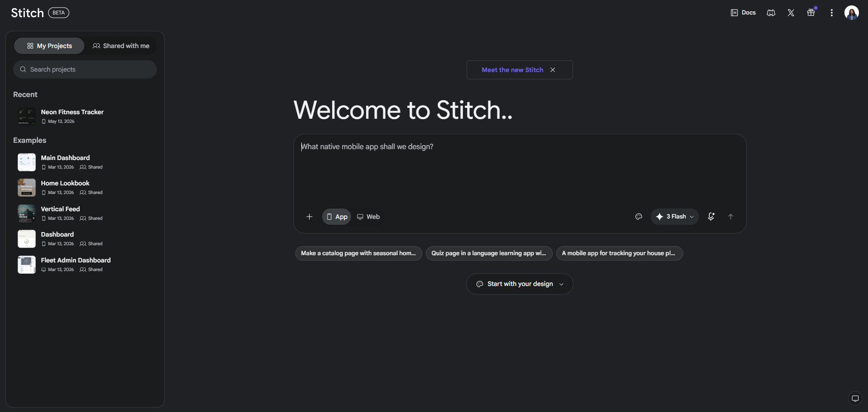Click the feedback icon at bottom right
This screenshot has height=412, width=868.
coord(855,398)
